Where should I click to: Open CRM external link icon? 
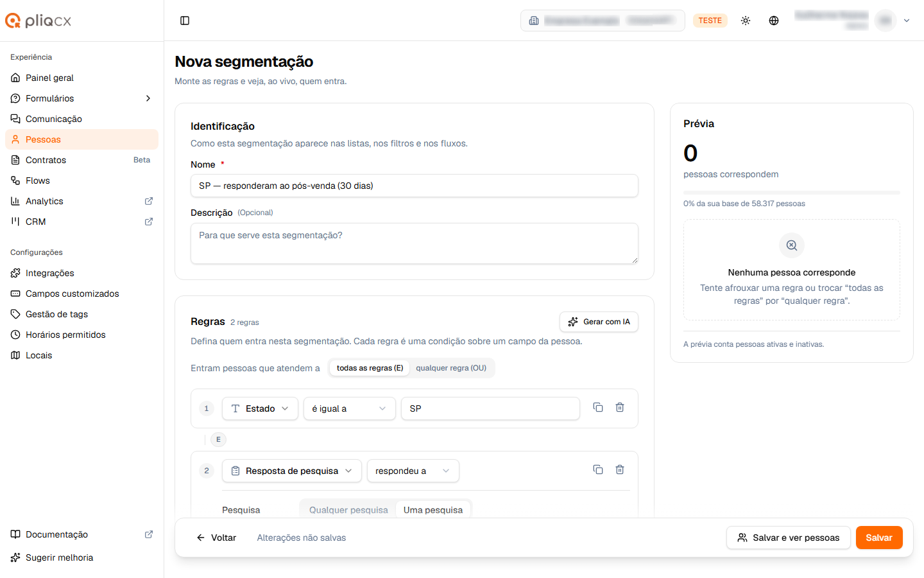point(149,222)
